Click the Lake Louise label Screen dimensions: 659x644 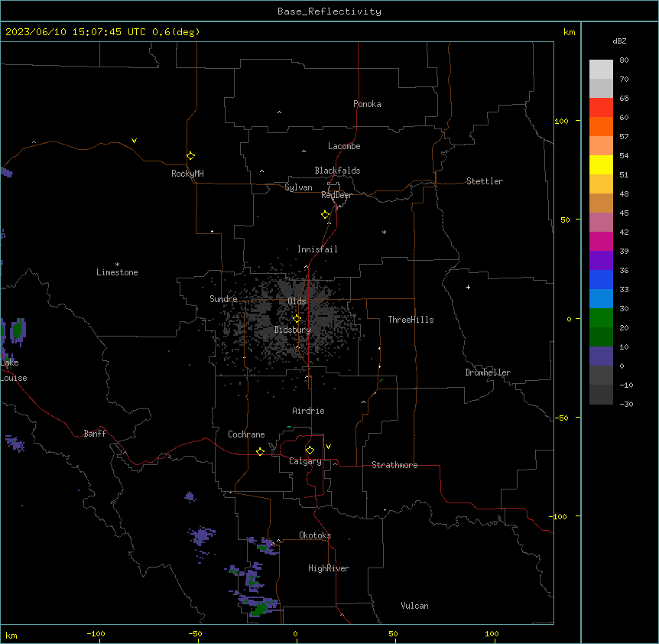click(x=14, y=370)
